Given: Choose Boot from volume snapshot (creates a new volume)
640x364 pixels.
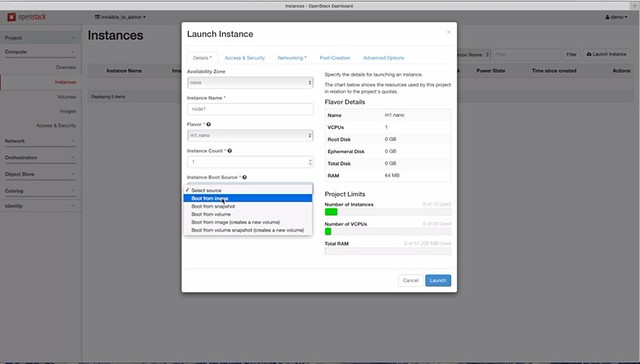Looking at the screenshot, I should pos(248,230).
